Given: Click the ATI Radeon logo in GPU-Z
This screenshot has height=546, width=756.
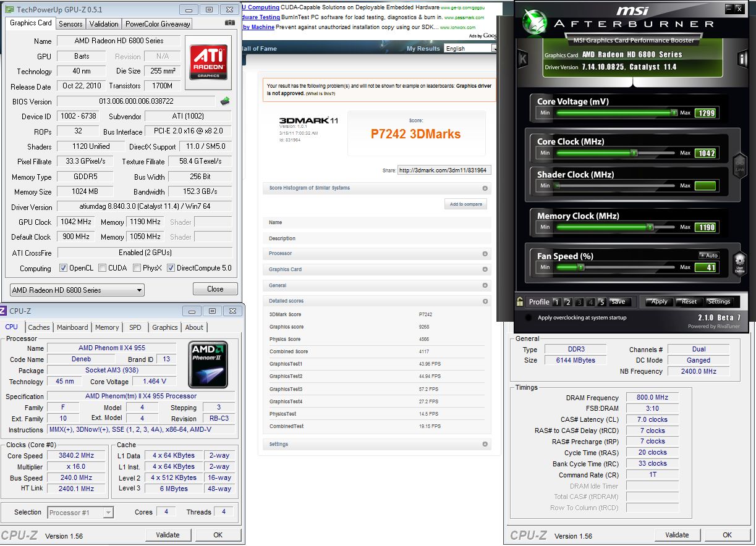Looking at the screenshot, I should [x=208, y=63].
